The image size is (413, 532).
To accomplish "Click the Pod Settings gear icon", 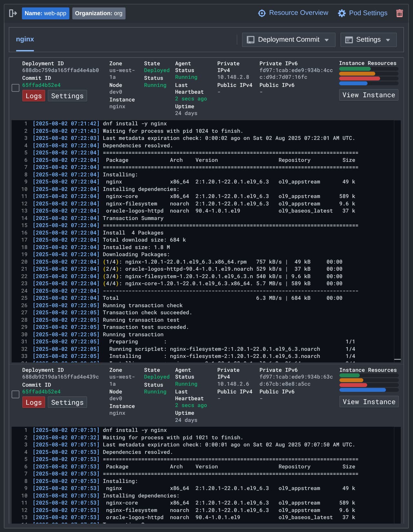I will coord(342,13).
